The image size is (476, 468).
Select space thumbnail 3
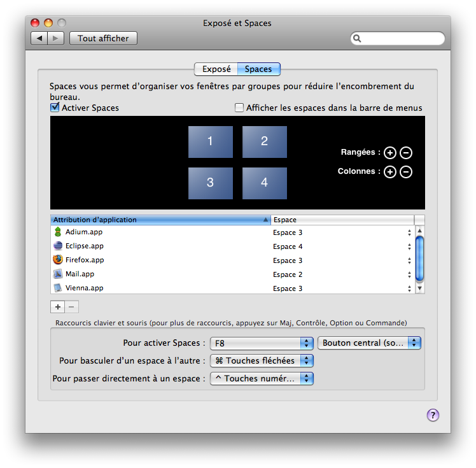click(x=211, y=183)
